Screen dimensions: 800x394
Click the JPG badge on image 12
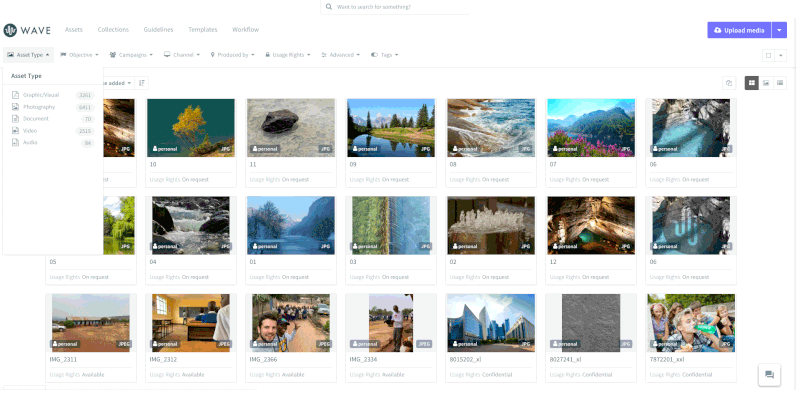[x=626, y=247]
